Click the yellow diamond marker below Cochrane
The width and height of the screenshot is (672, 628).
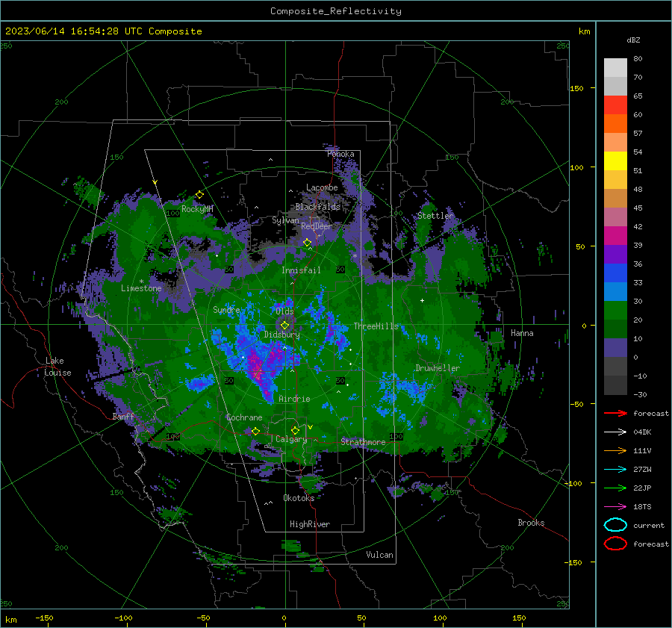(255, 431)
